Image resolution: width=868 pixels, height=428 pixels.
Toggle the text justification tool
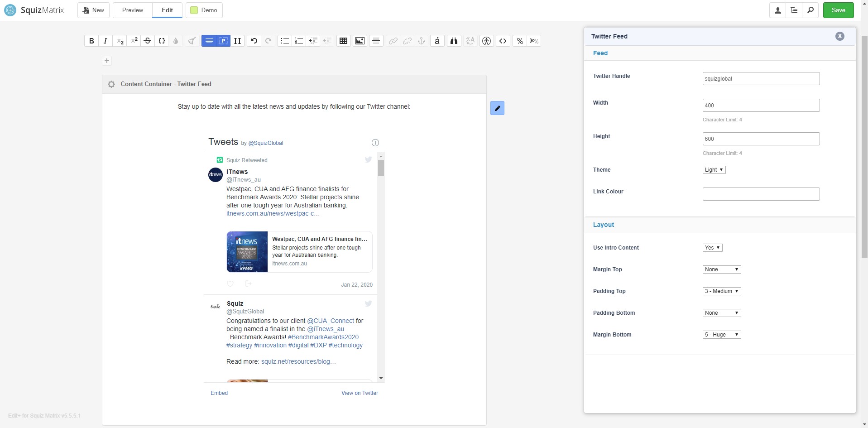tap(209, 41)
